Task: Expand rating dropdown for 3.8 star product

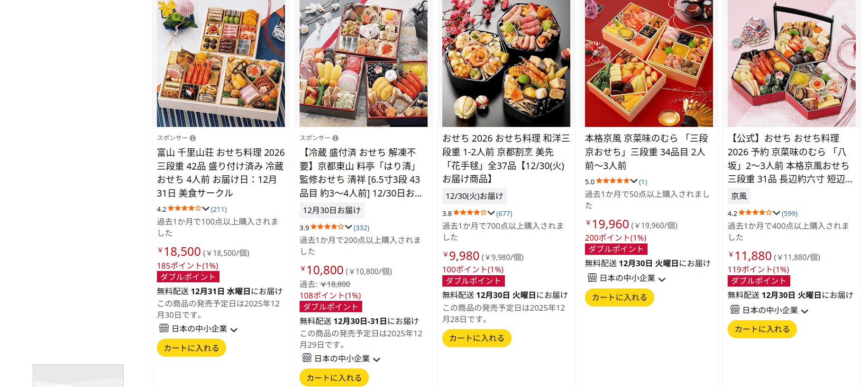Action: point(491,213)
